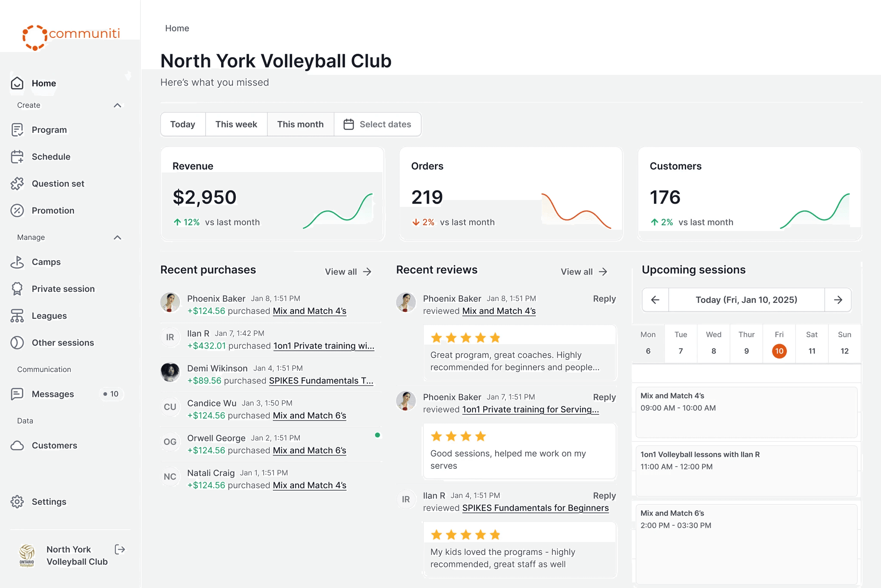The image size is (881, 588).
Task: Open Schedule via its calendar icon
Action: [x=17, y=157]
